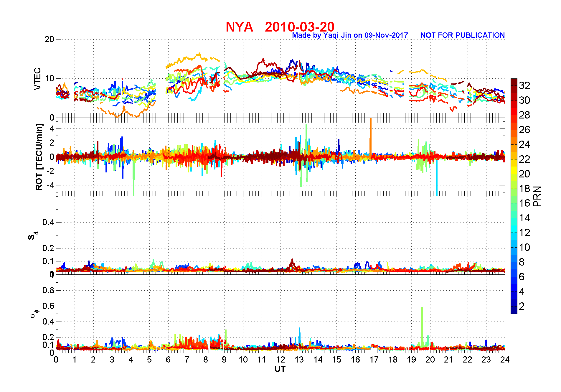561x392 pixels.
Task: Click the VTEC axis tick label 10
Action: [x=49, y=78]
